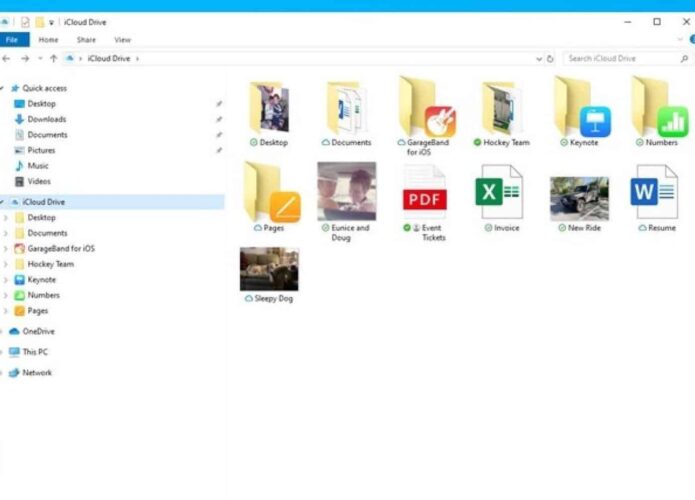Image resolution: width=695 pixels, height=500 pixels.
Task: Open Videos under Quick access
Action: click(x=39, y=181)
